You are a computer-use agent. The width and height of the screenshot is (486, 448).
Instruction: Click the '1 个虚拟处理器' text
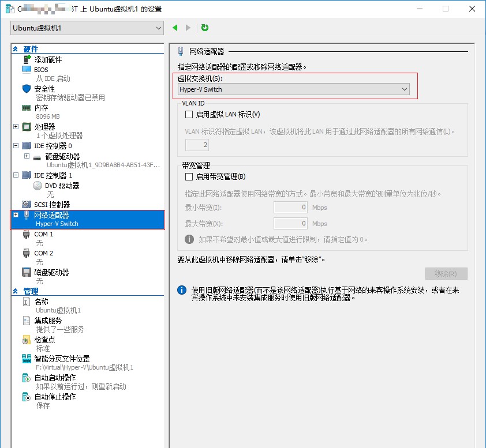(59, 135)
